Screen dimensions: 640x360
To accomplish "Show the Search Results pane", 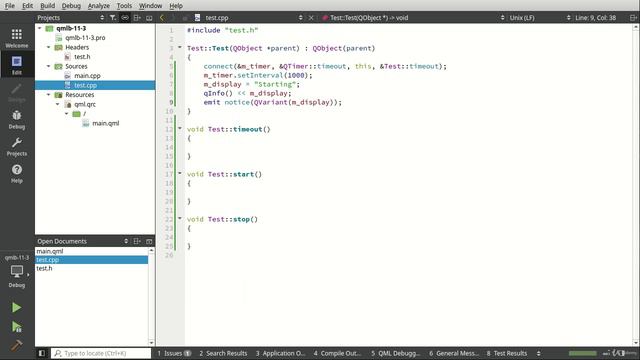I will [x=223, y=353].
